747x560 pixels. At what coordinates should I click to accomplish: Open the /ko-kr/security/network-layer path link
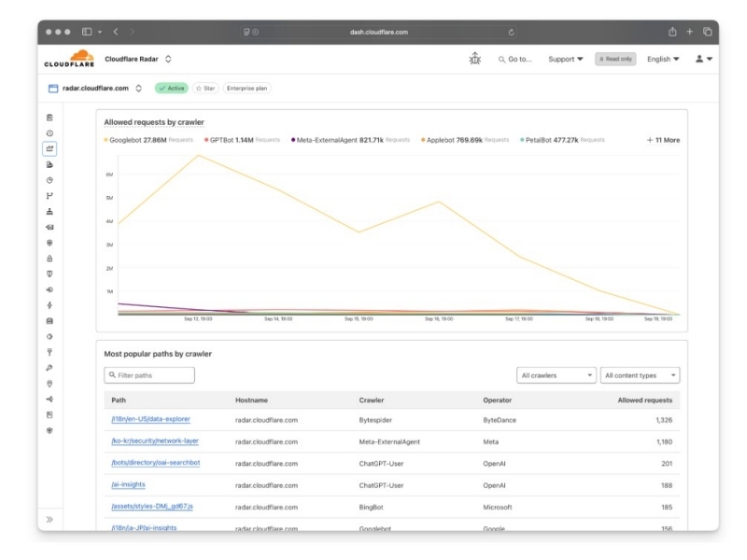pyautogui.click(x=155, y=441)
